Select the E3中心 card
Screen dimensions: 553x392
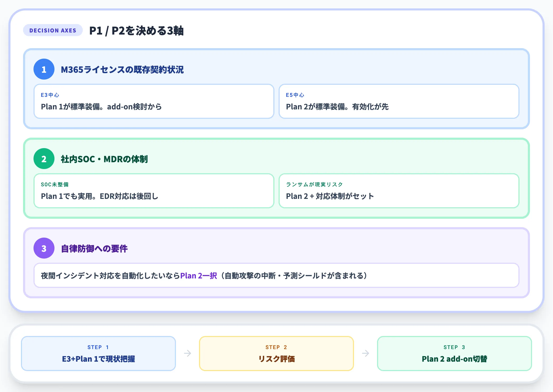[x=154, y=101]
